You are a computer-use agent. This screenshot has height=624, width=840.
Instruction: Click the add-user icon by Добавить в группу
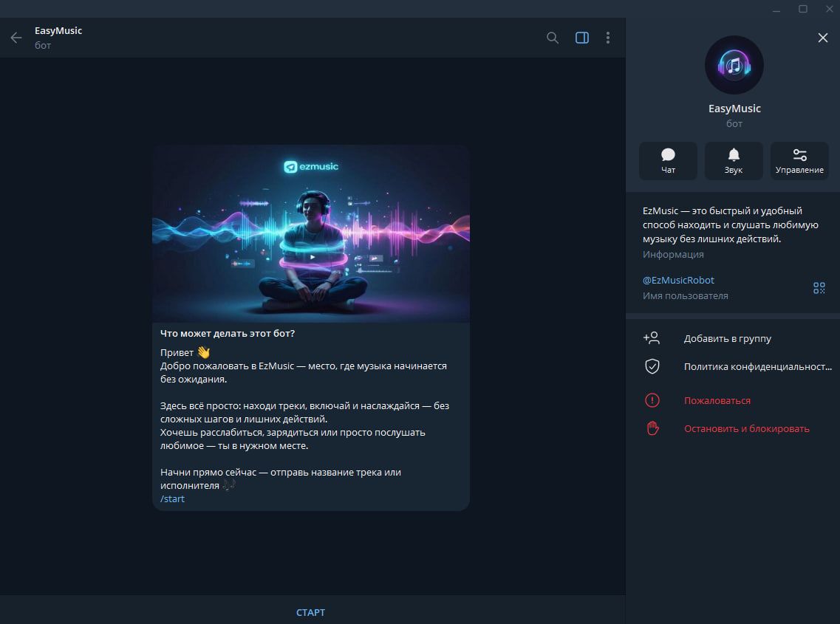(x=652, y=338)
